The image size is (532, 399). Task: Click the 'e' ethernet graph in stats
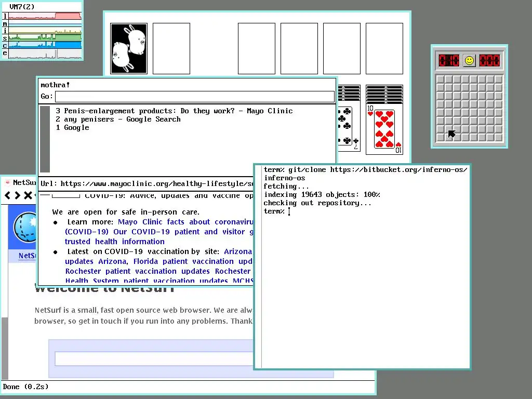pyautogui.click(x=45, y=54)
